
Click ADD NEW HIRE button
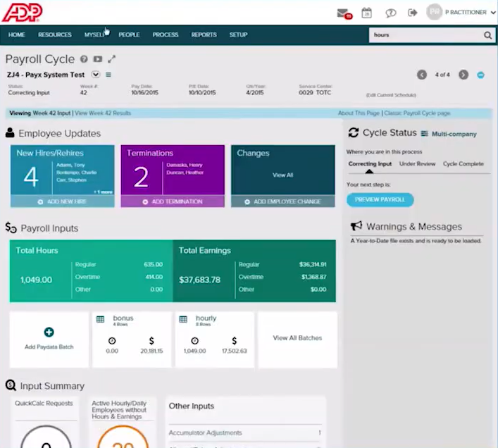(x=63, y=201)
